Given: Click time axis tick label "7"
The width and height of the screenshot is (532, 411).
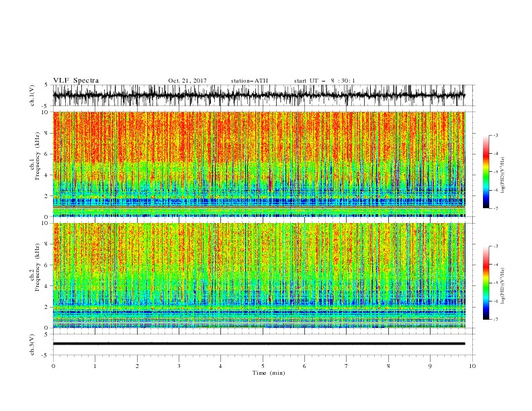Looking at the screenshot, I should point(347,366).
